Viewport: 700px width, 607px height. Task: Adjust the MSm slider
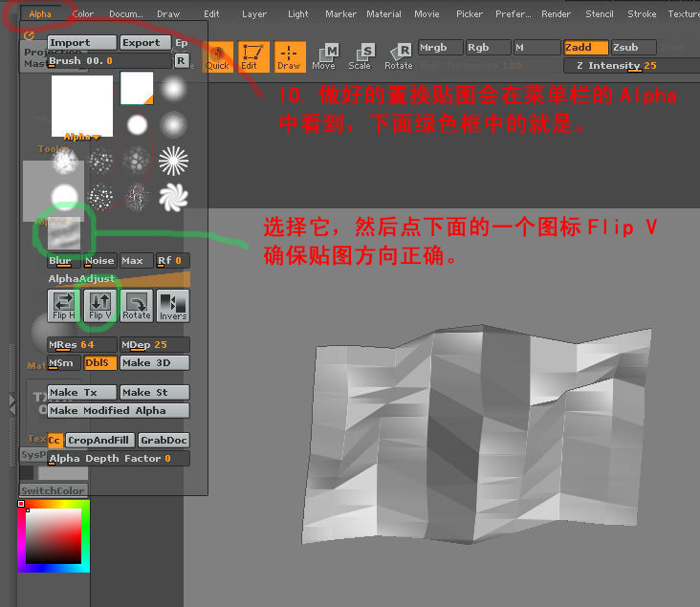point(64,363)
